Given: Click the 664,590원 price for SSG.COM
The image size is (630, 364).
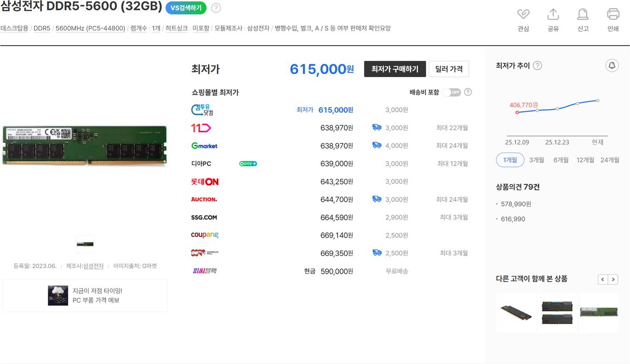Looking at the screenshot, I should pyautogui.click(x=337, y=217).
